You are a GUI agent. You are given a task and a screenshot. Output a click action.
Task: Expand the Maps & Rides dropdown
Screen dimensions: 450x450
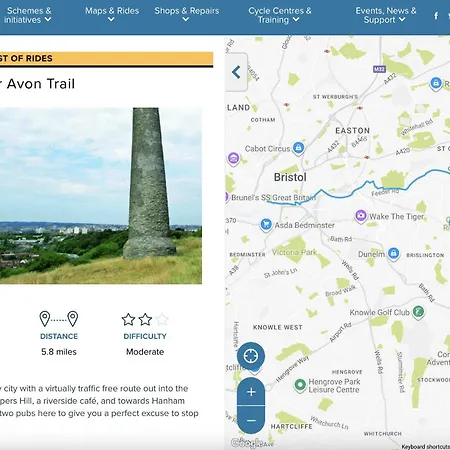(x=112, y=15)
